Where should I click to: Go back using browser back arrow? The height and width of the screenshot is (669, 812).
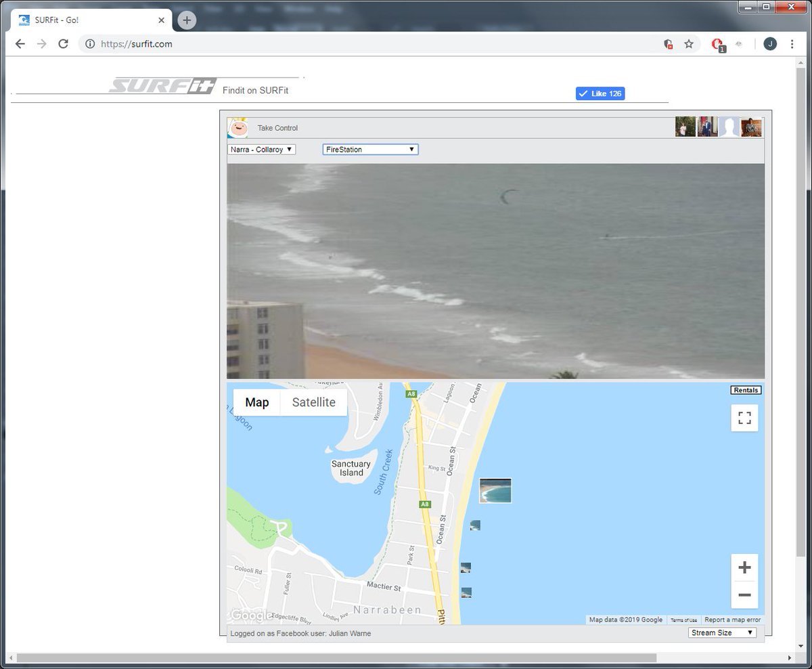pyautogui.click(x=20, y=44)
